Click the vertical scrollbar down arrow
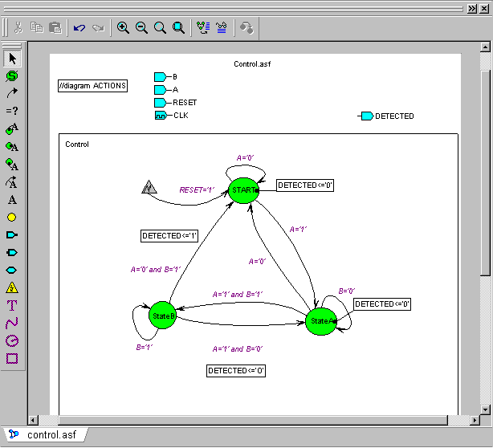Screen dimensions: 493x448 click(485, 407)
